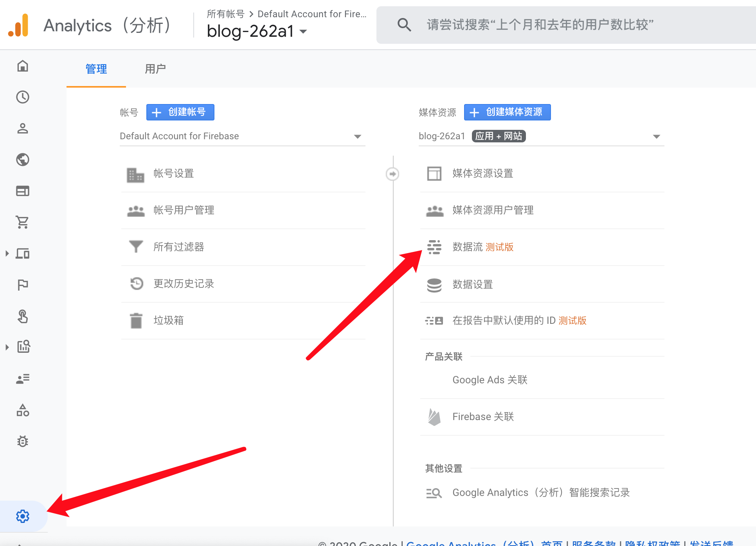Image resolution: width=756 pixels, height=546 pixels.
Task: Click the bug DebugView icon
Action: pos(23,441)
